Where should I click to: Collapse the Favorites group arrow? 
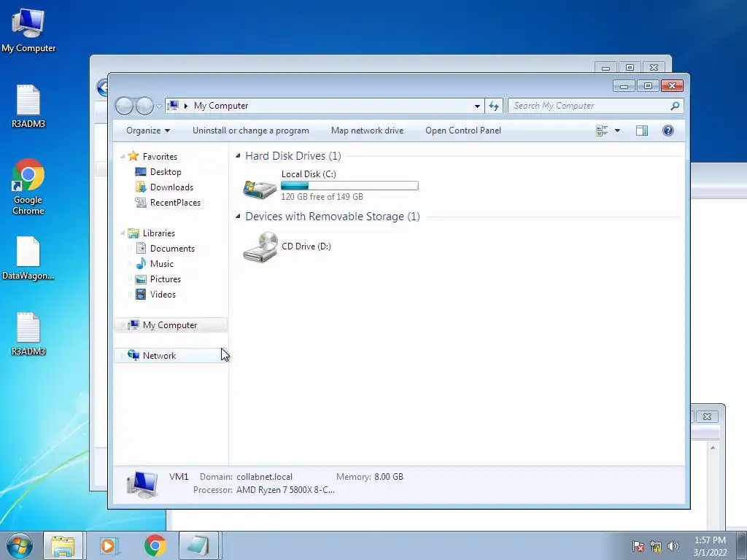[x=123, y=156]
